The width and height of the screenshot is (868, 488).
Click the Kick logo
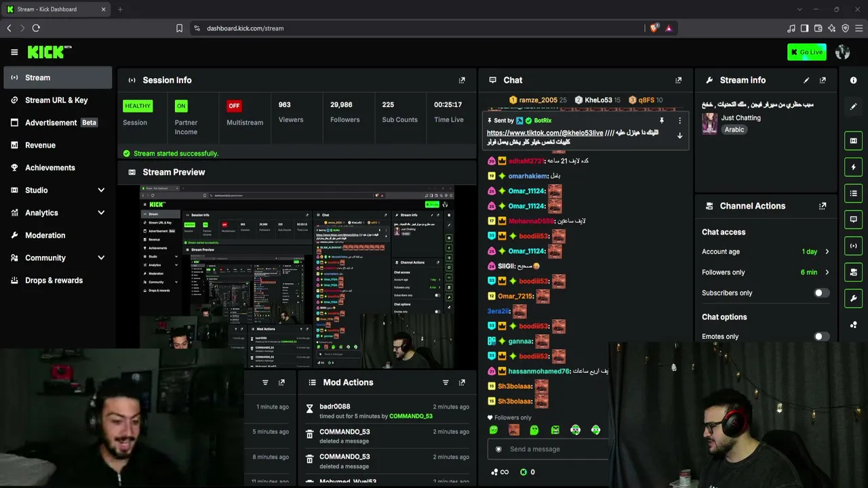49,52
